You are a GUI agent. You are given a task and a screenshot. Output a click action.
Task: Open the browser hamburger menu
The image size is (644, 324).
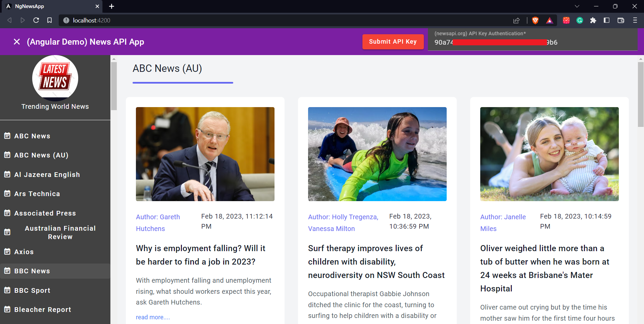[635, 20]
